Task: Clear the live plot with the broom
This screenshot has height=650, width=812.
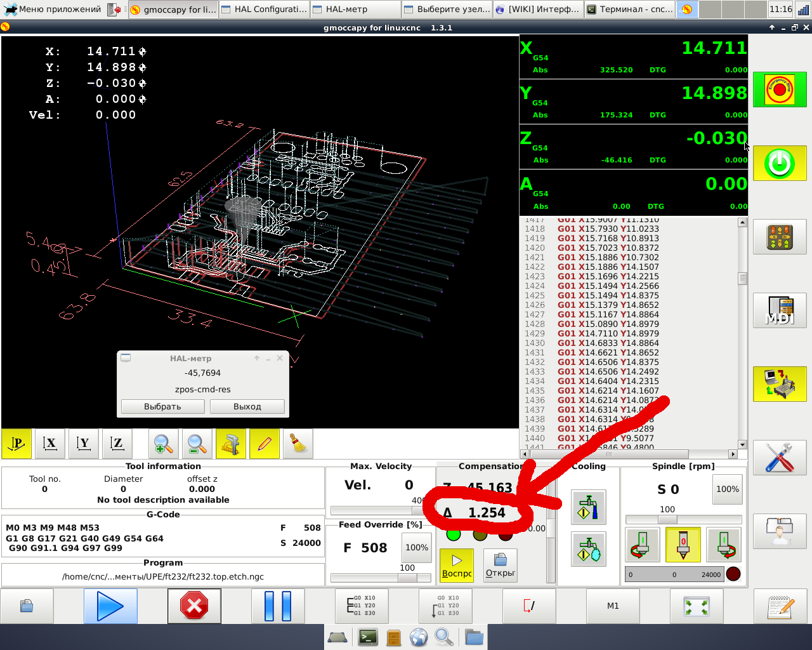Action: click(298, 444)
